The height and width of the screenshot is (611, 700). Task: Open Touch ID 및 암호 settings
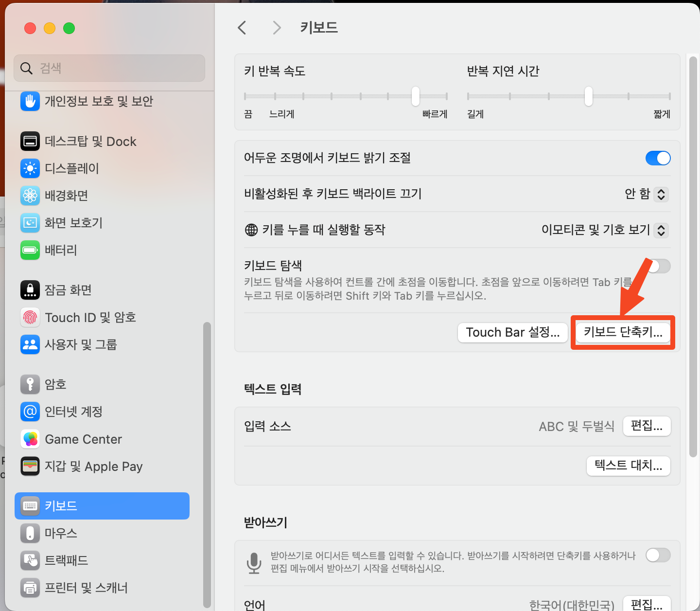pos(90,317)
